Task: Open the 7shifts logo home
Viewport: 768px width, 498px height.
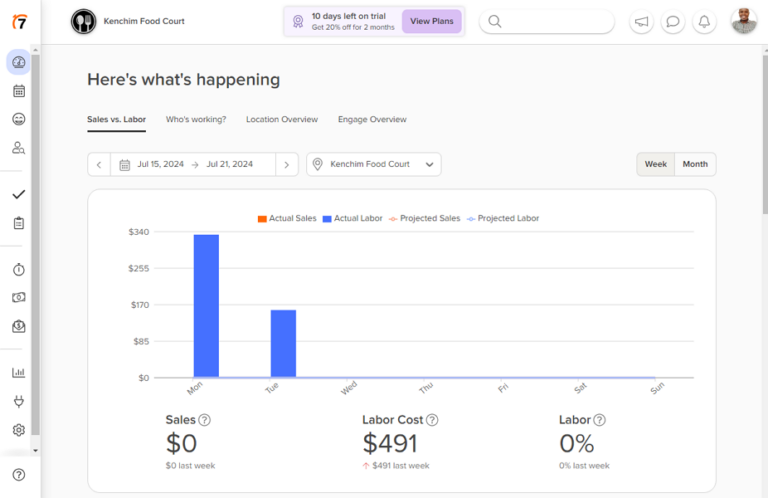Action: (x=20, y=22)
